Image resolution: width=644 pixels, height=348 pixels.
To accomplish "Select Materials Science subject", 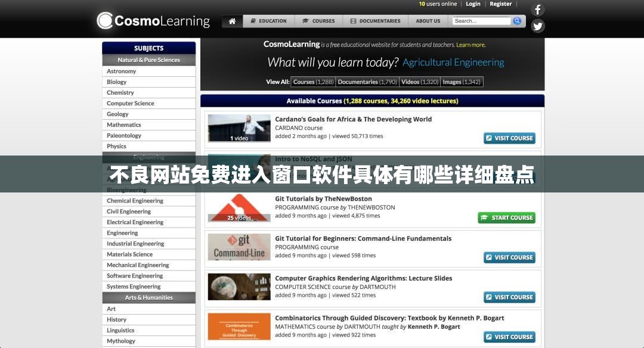I will tap(148, 254).
